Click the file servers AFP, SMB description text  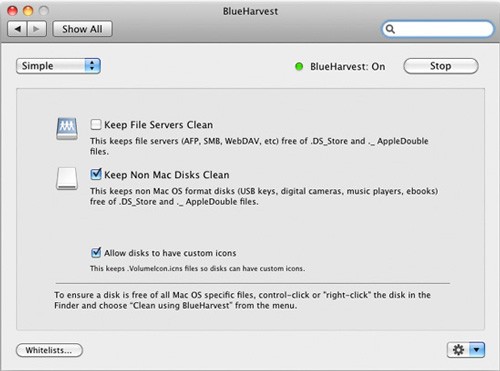click(259, 146)
